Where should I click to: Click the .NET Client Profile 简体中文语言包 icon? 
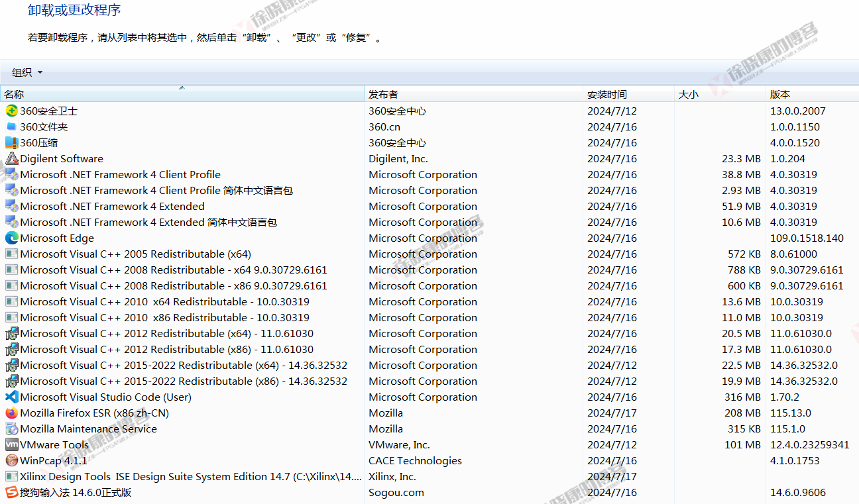(11, 190)
